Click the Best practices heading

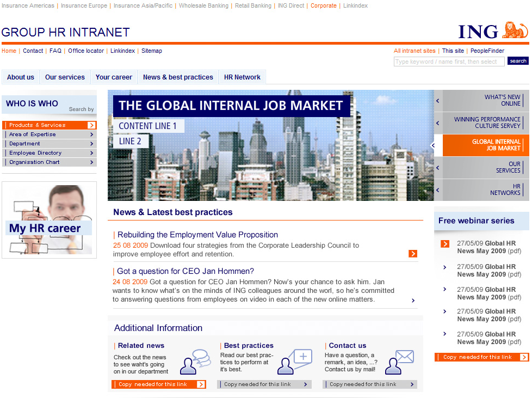point(249,345)
